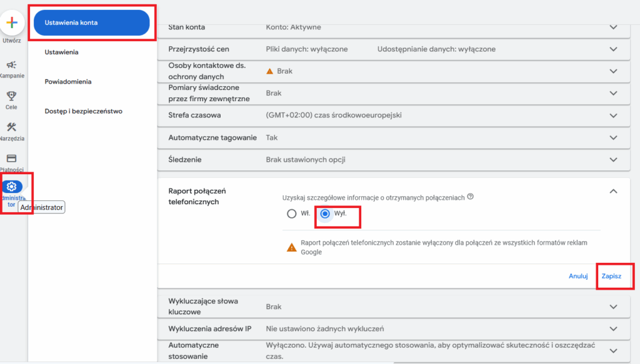
Task: Select the Wył. radio button
Action: [x=325, y=214]
